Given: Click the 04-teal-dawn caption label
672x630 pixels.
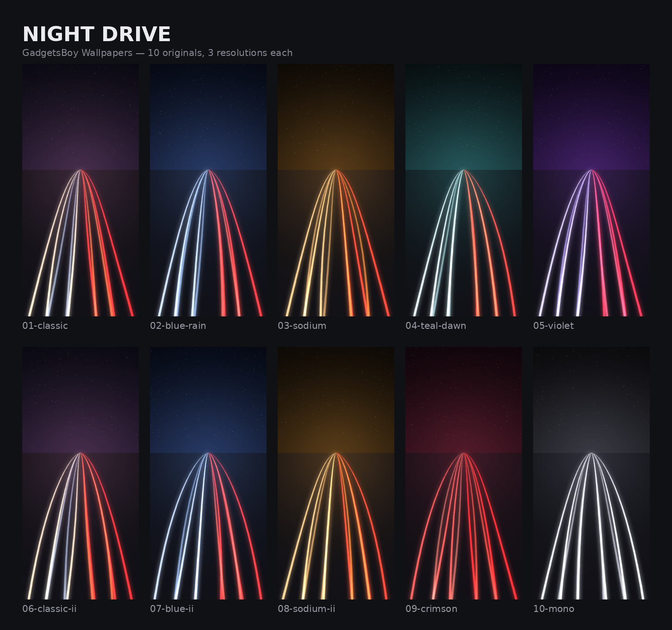Looking at the screenshot, I should click(x=436, y=326).
